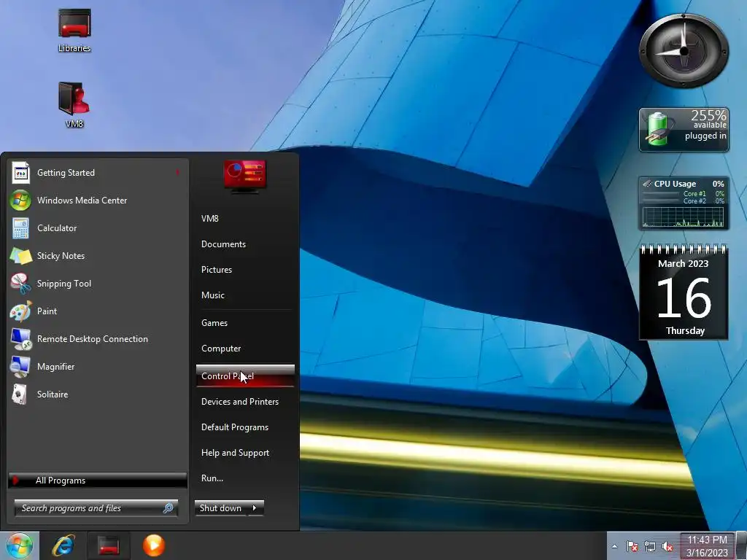Open the VM8 desktop icon
747x560 pixels.
pyautogui.click(x=74, y=105)
